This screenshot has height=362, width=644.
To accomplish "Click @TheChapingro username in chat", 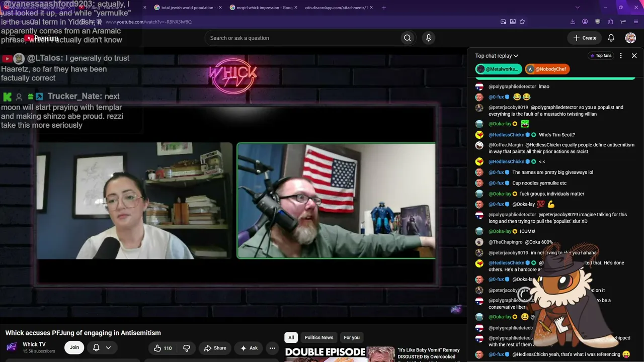I will click(506, 242).
